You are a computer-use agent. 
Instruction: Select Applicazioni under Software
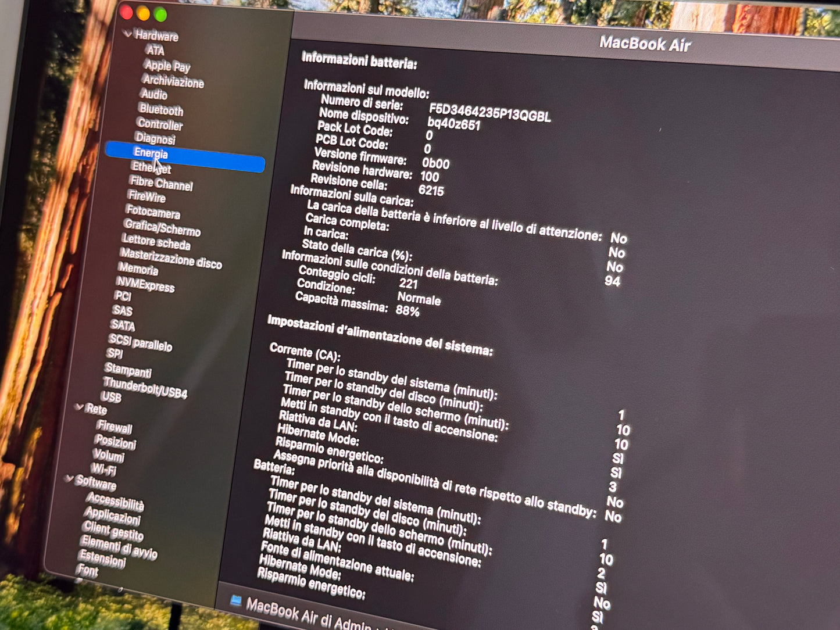pyautogui.click(x=112, y=516)
